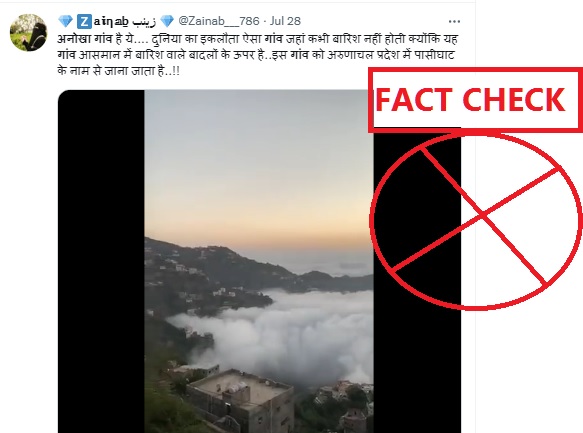Open the Jul 28 timestamp link

pos(285,21)
